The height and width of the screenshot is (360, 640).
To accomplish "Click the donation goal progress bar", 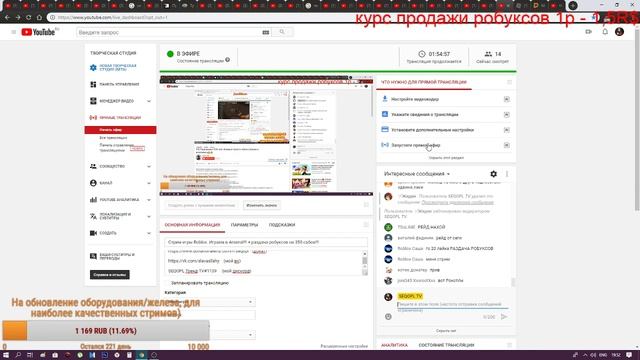I will tap(106, 331).
